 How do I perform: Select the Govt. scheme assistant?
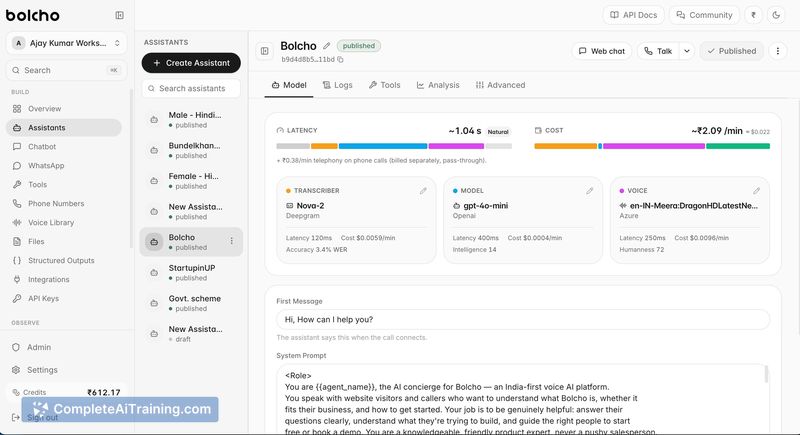(191, 303)
